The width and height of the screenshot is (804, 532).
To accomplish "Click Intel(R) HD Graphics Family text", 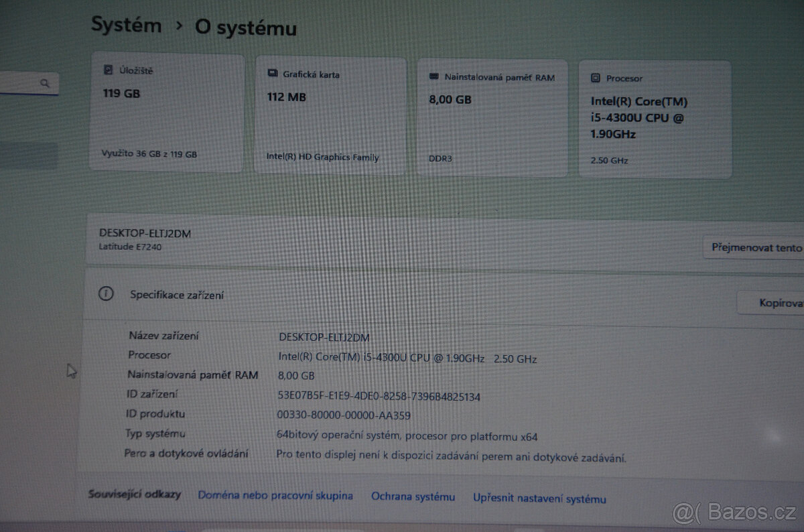I will (323, 157).
